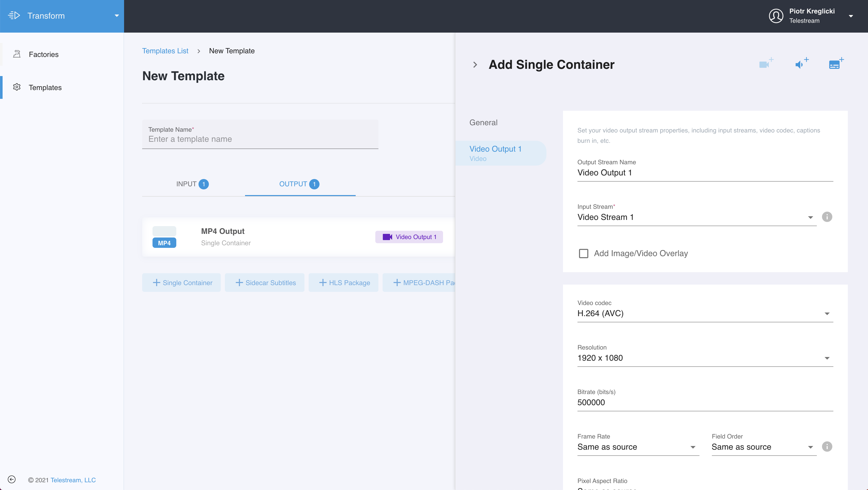This screenshot has height=490, width=868.
Task: Open the General settings section
Action: click(483, 122)
